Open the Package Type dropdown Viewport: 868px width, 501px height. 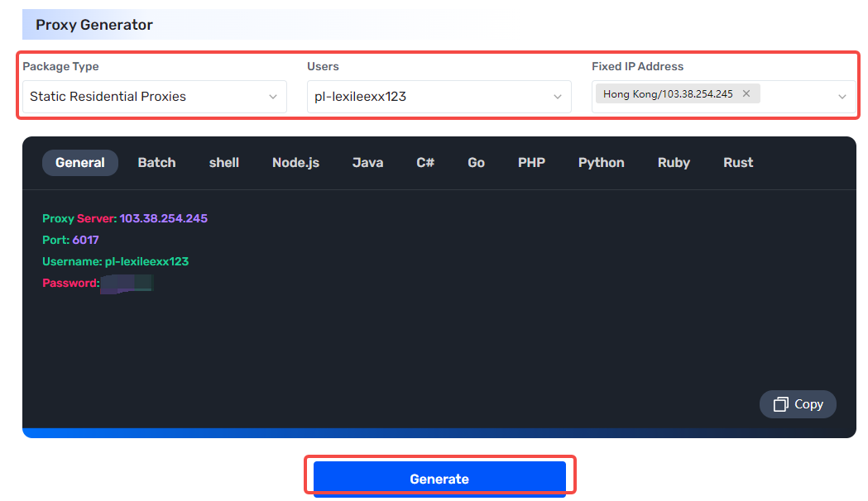[x=155, y=97]
